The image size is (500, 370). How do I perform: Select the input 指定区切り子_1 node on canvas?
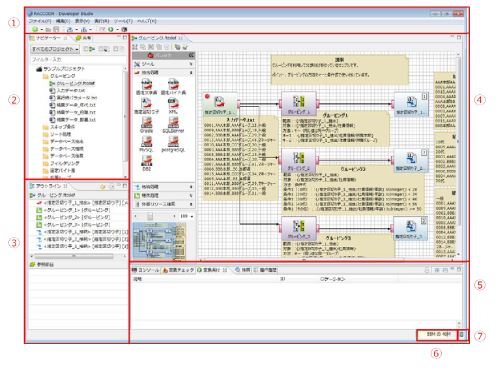pos(220,105)
